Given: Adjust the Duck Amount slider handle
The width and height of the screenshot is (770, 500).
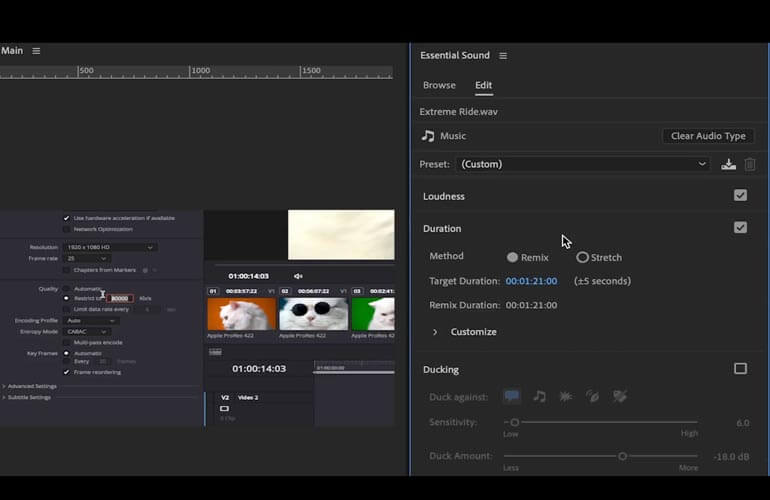Looking at the screenshot, I should point(622,456).
